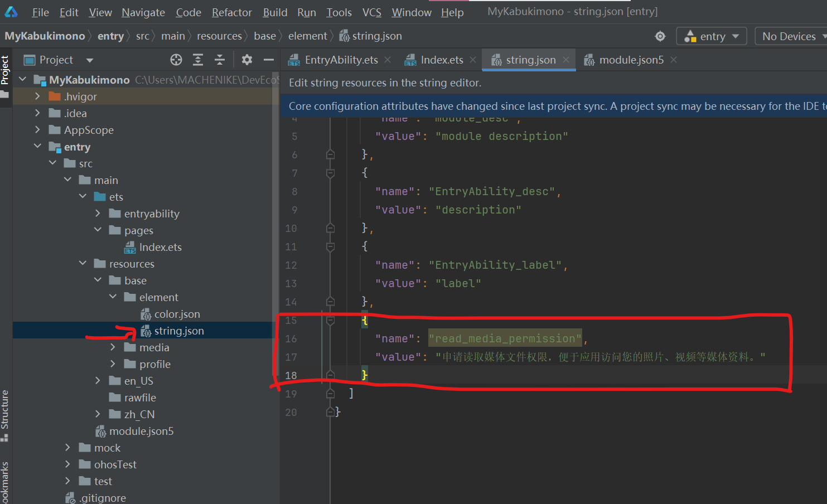Open the Run menu
827x504 pixels.
tap(307, 12)
